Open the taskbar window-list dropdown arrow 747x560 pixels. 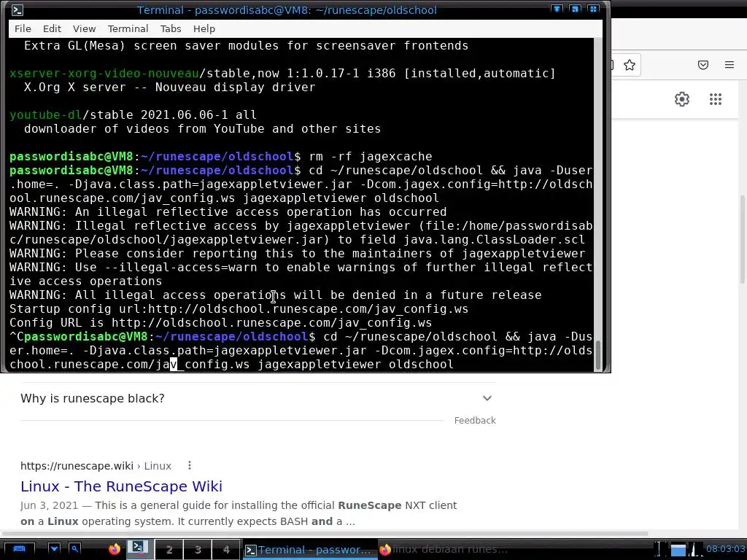click(x=54, y=550)
